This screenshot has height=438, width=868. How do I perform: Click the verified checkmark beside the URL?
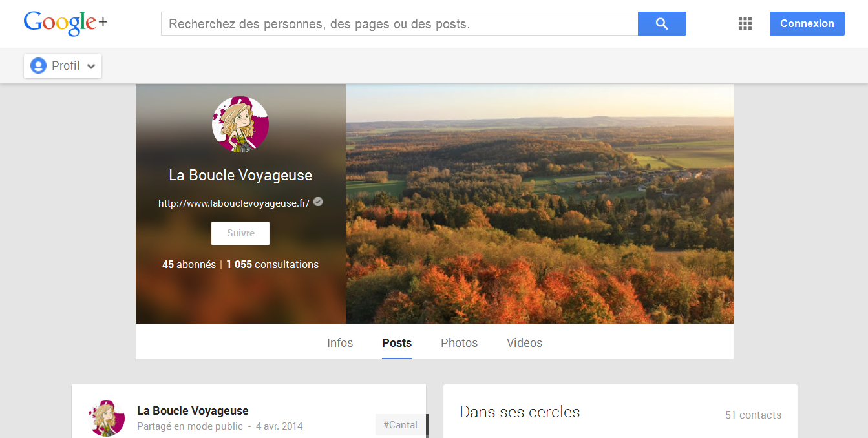[x=318, y=202]
